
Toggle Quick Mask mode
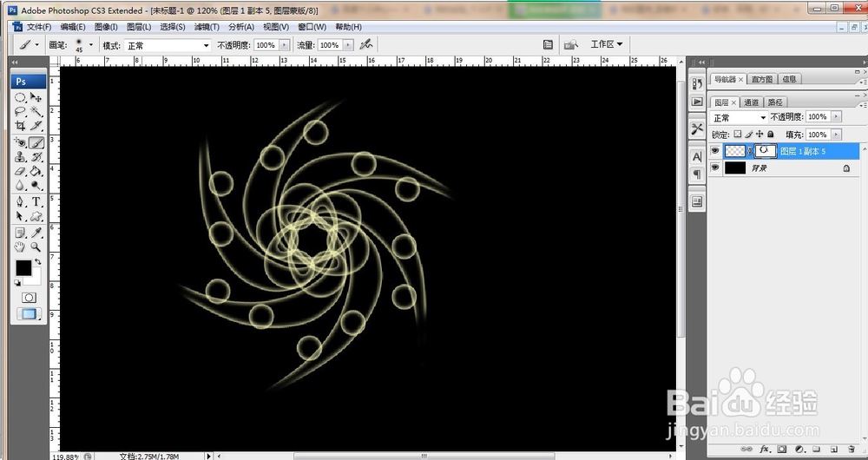[29, 298]
